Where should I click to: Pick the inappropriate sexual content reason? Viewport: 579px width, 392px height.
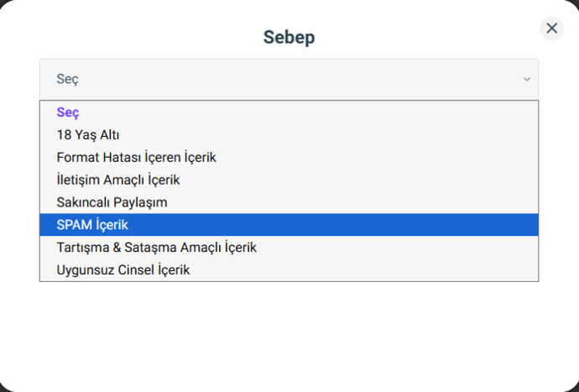[x=289, y=269]
